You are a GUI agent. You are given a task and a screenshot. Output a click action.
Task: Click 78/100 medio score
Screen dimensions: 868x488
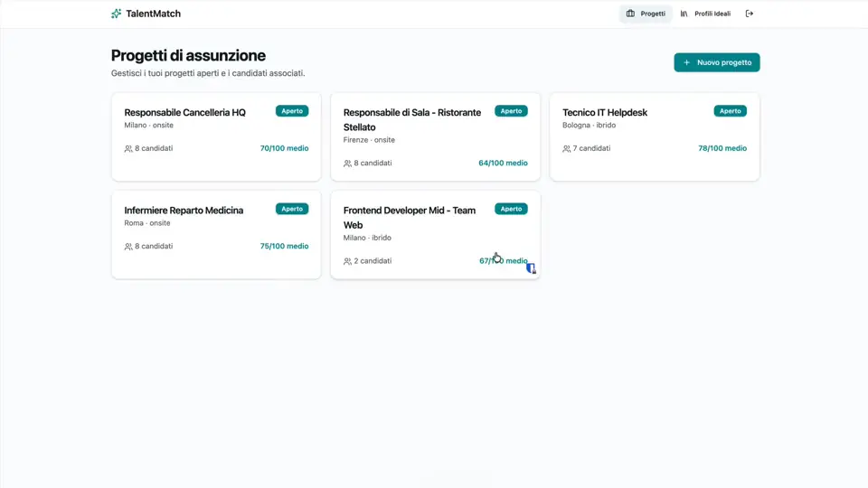click(x=722, y=148)
